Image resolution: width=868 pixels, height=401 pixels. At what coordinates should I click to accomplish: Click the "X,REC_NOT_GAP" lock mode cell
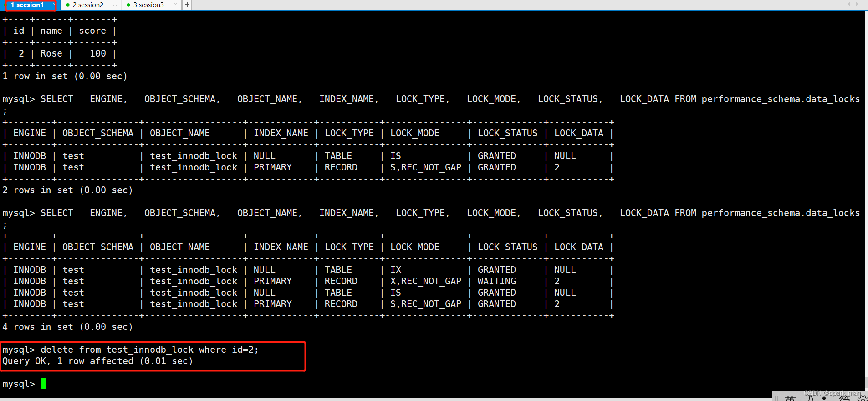coord(426,281)
